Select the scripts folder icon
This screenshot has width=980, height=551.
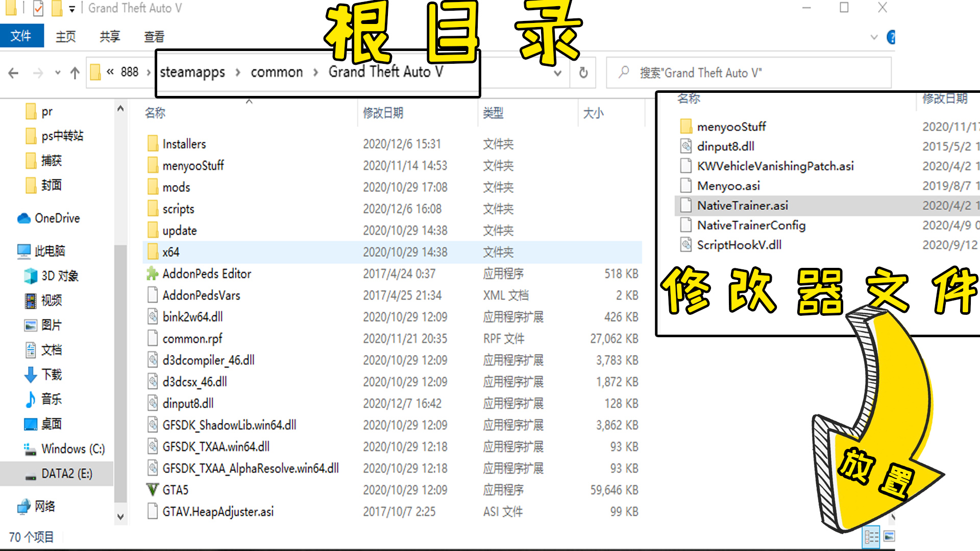coord(153,209)
